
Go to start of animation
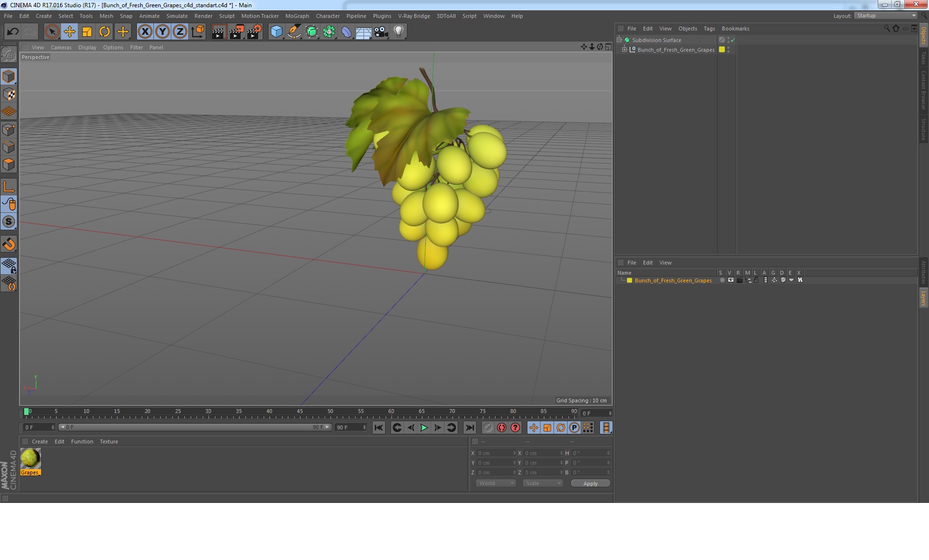tap(379, 427)
